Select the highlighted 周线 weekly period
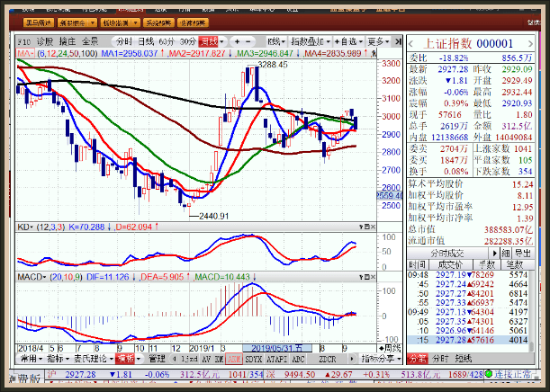 pos(208,42)
